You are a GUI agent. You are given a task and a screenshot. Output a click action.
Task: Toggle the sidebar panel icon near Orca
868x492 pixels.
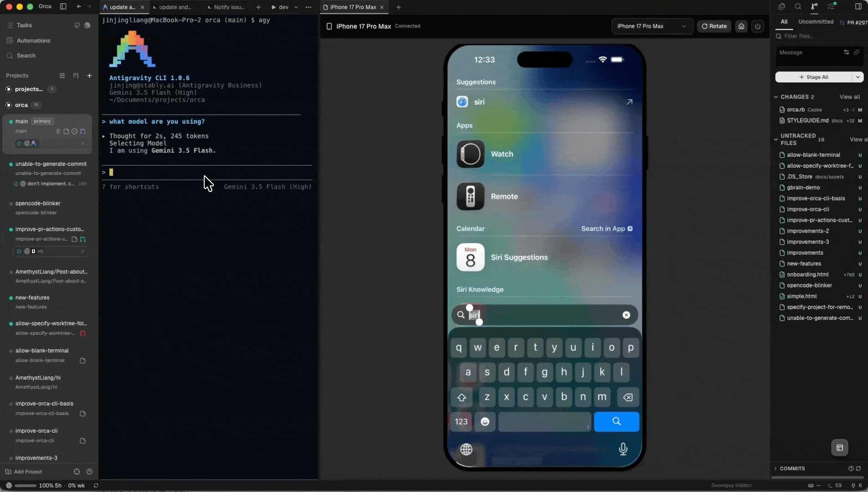63,7
